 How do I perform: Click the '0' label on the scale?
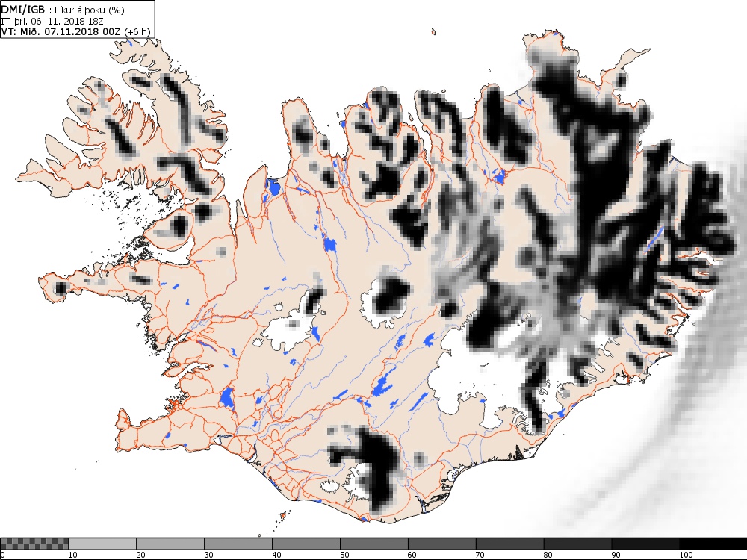point(3,555)
